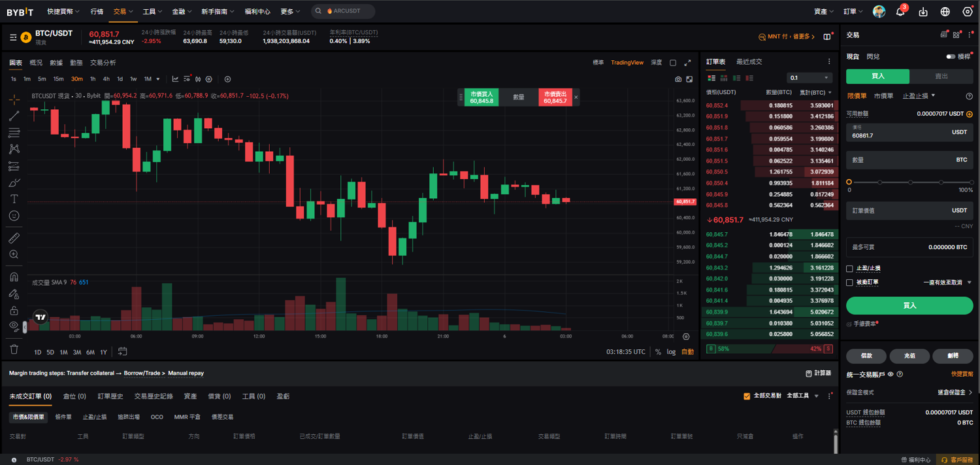Toggle the leverage (槓桿) switch
The height and width of the screenshot is (465, 980).
tap(951, 57)
